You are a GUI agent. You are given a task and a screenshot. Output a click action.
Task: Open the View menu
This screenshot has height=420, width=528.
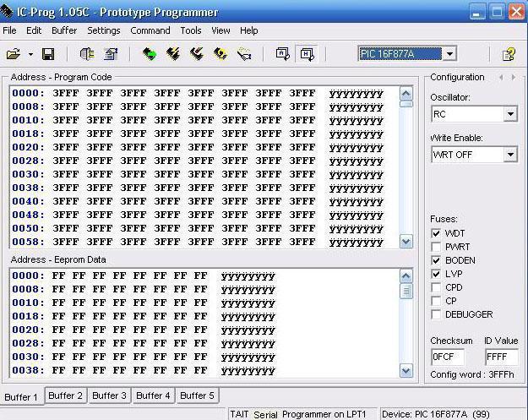(x=220, y=30)
